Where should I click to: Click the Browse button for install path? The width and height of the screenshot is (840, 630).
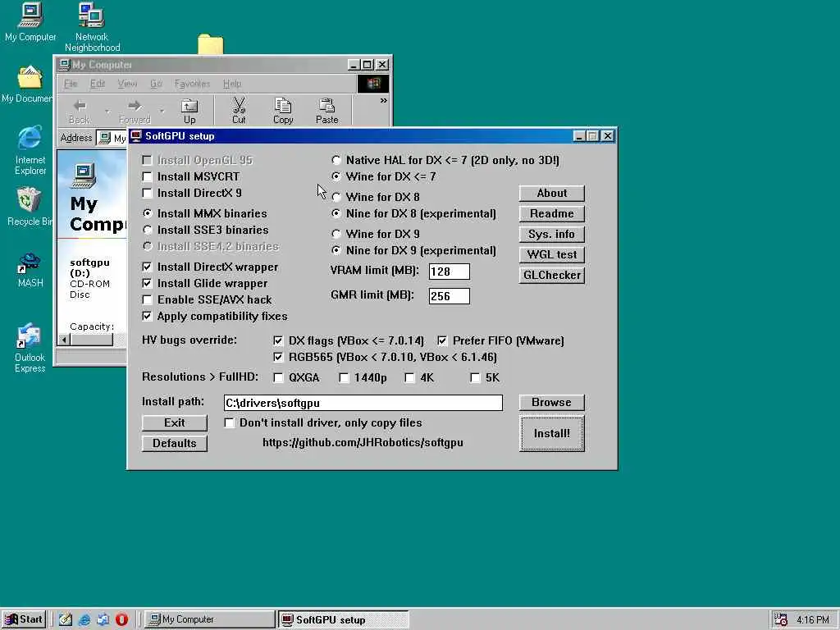pyautogui.click(x=551, y=402)
